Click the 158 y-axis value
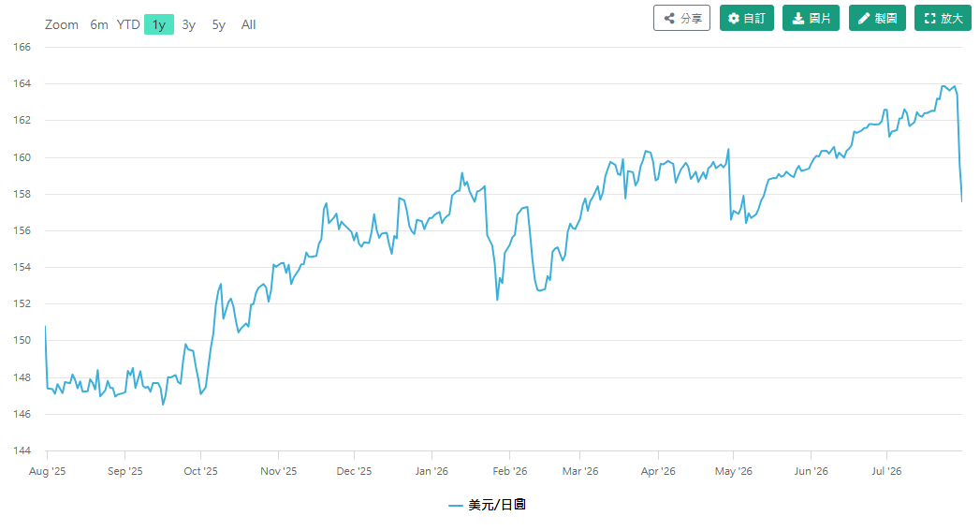The height and width of the screenshot is (531, 980). pos(22,194)
